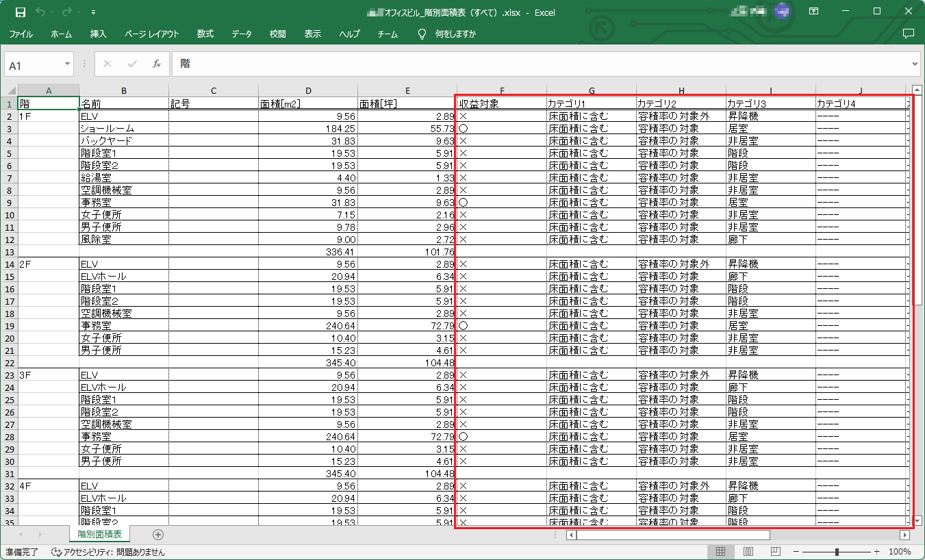Select cell 2F in column A
The width and height of the screenshot is (925, 560).
pyautogui.click(x=48, y=264)
